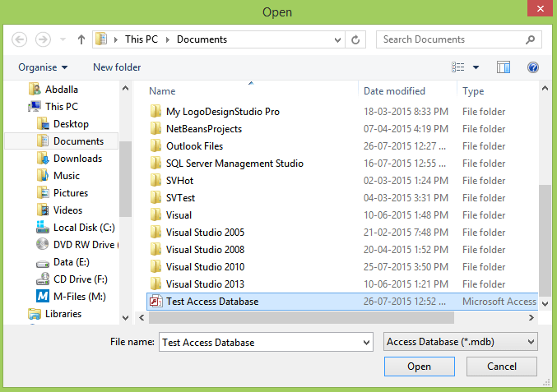This screenshot has height=392, width=557.
Task: Close the Open dialog
Action: click(x=541, y=8)
